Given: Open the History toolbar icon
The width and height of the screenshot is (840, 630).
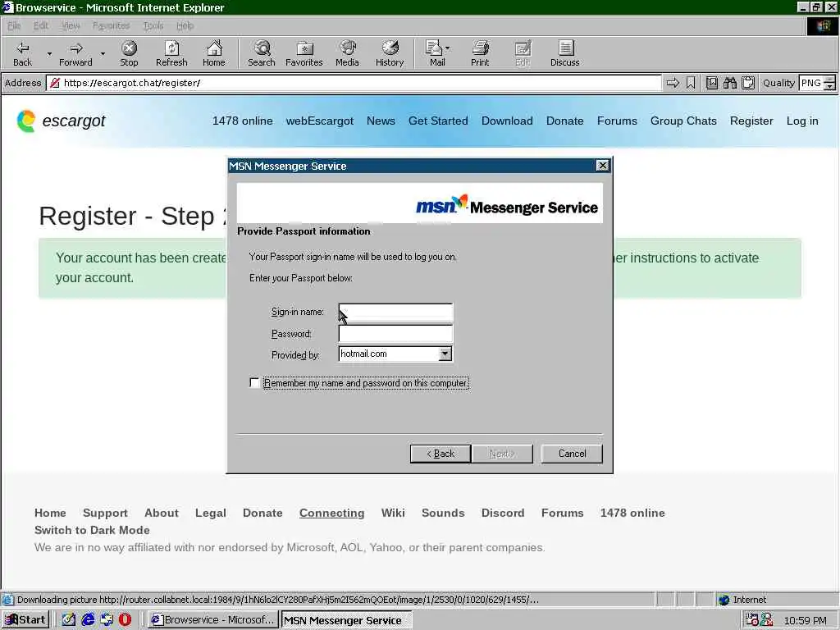Looking at the screenshot, I should tap(390, 48).
